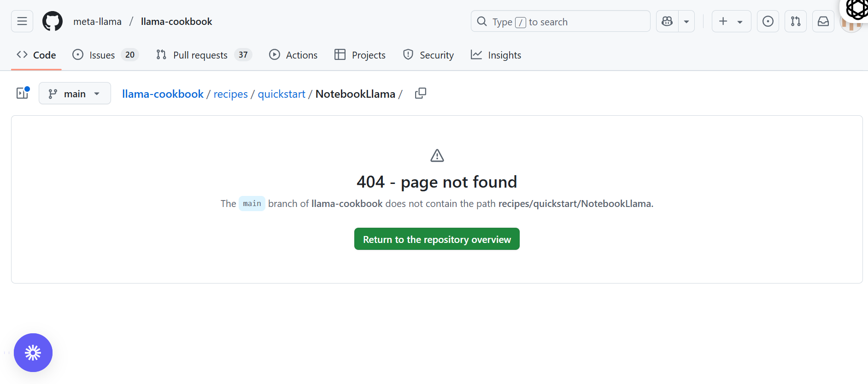View your pull requests icon in header

coord(796,21)
